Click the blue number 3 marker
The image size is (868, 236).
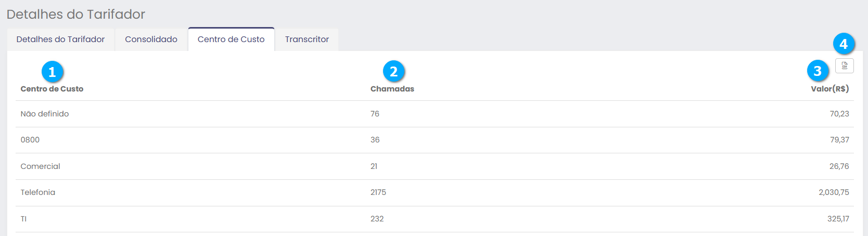pos(818,71)
